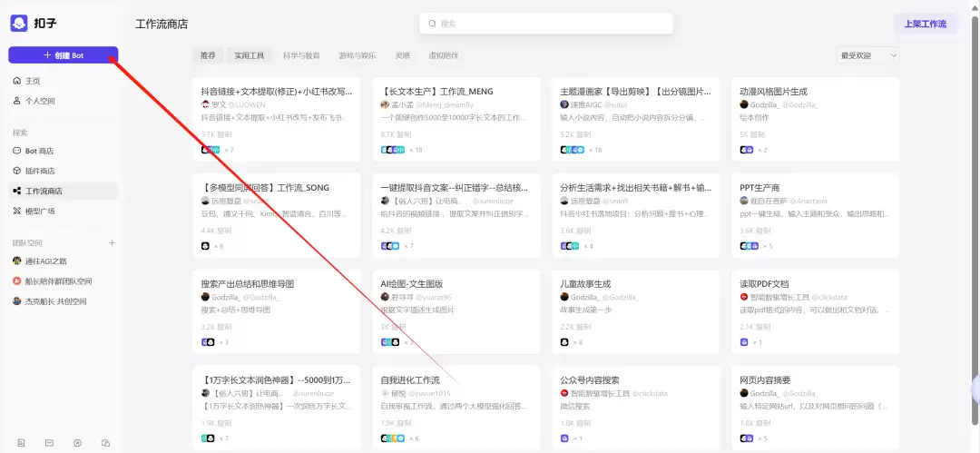Screen dimensions: 980x453
Task: Open the AI绘图-文生图版 card
Action: [x=456, y=312]
